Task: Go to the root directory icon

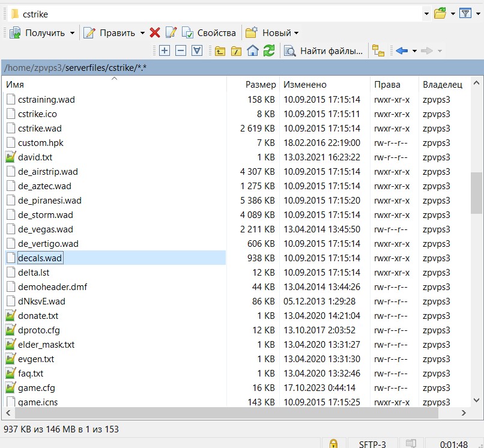Action: pyautogui.click(x=236, y=50)
